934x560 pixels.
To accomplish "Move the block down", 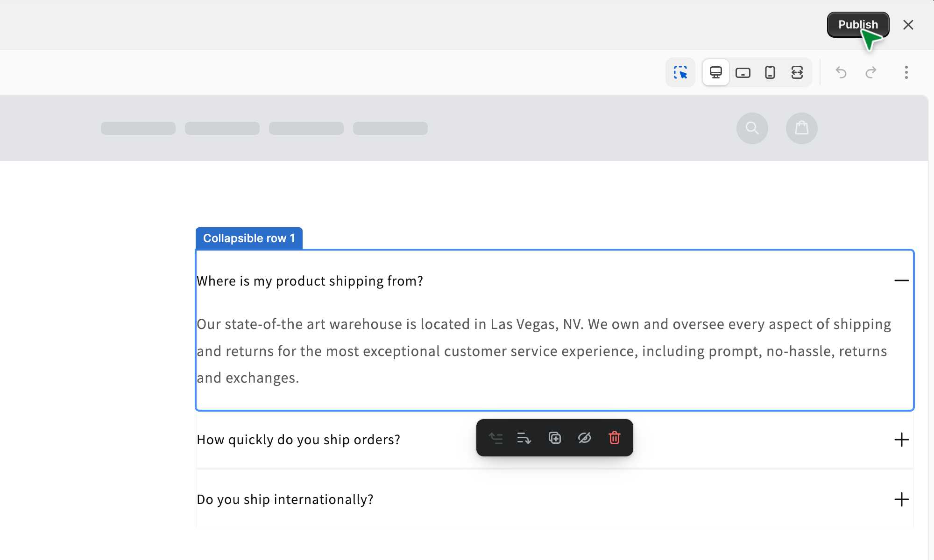I will (x=524, y=438).
